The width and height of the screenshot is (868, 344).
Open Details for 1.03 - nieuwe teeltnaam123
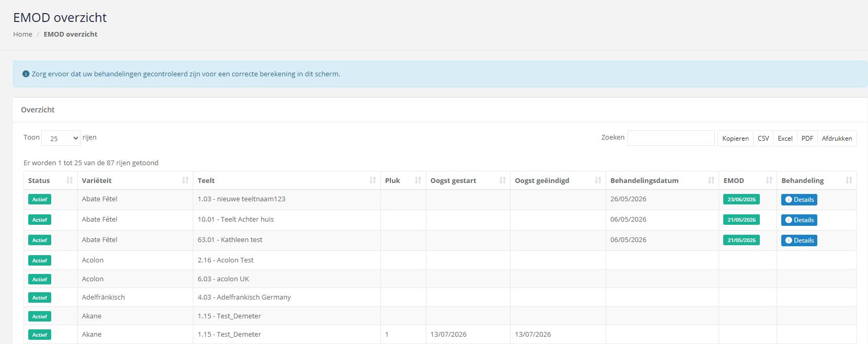pyautogui.click(x=799, y=200)
